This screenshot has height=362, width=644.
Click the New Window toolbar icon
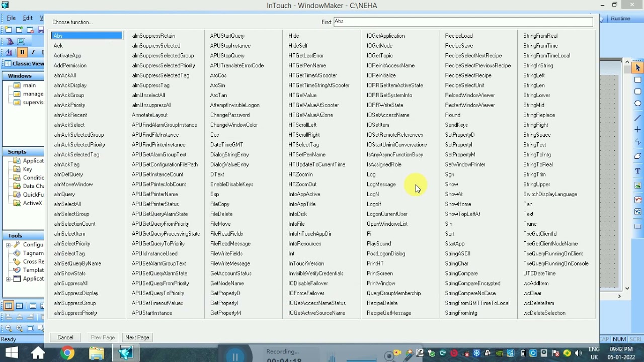tap(9, 30)
